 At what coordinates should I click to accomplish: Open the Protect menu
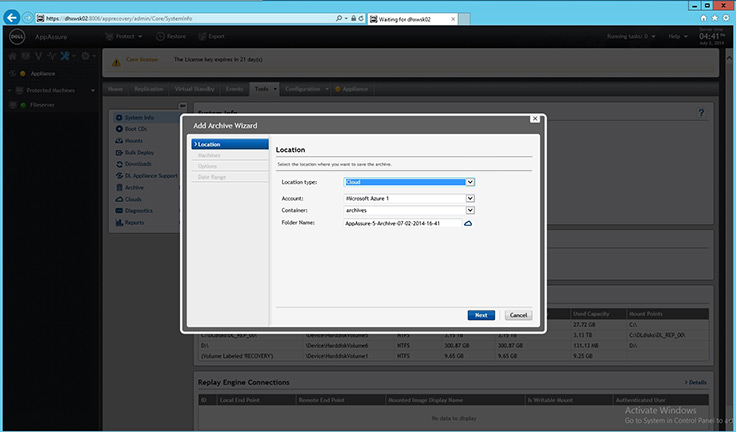click(124, 36)
